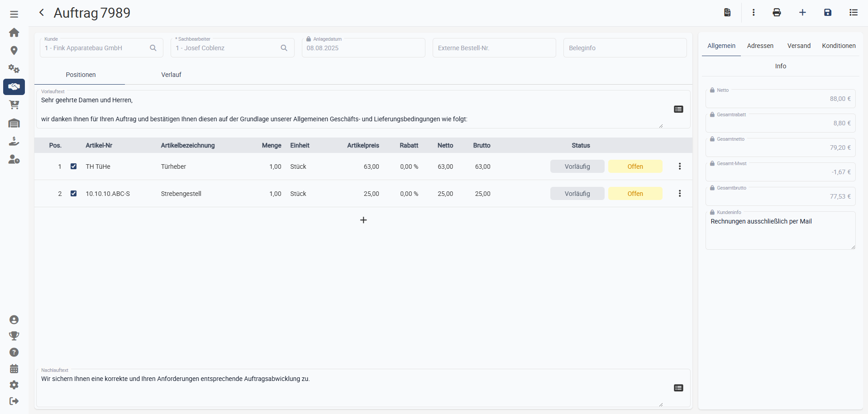Click the back arrow next to Auftrag 7989
The height and width of the screenshot is (414, 868).
pos(42,13)
